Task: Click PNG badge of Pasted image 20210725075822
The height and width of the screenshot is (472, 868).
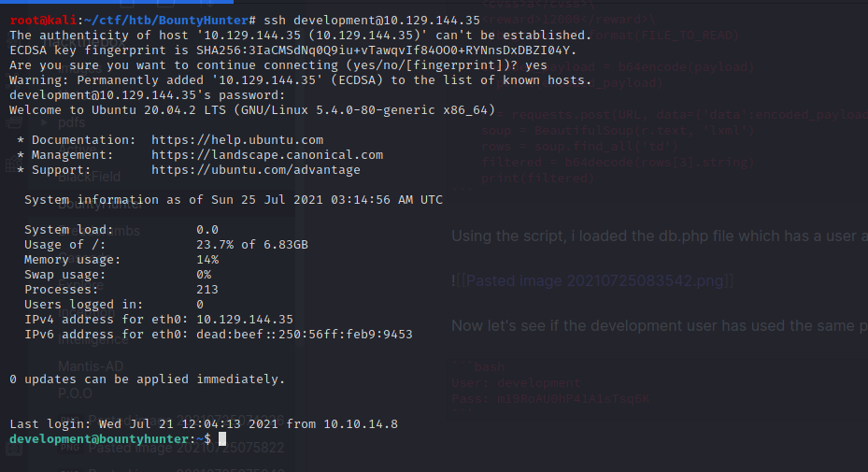Action: (x=71, y=448)
